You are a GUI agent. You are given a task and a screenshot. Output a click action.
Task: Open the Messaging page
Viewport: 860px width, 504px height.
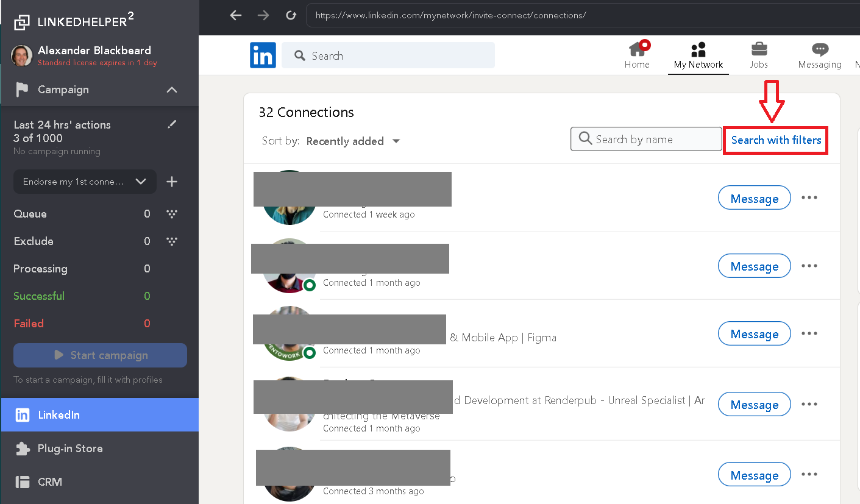[820, 55]
